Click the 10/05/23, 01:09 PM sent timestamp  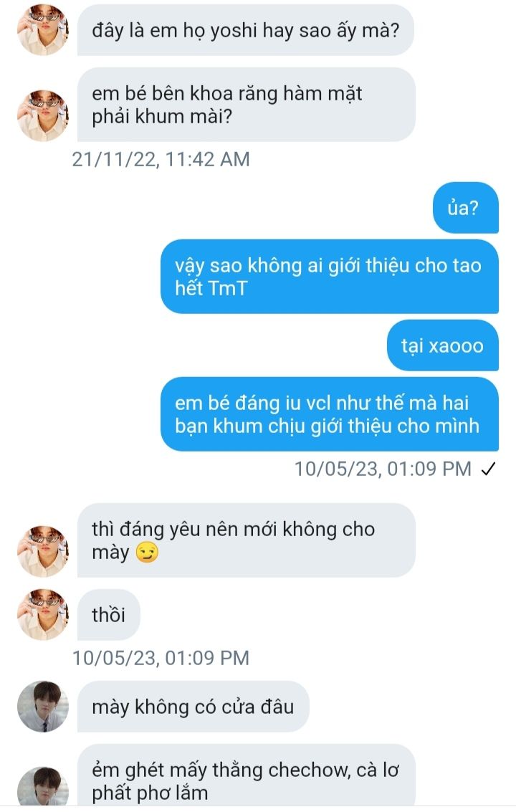pyautogui.click(x=383, y=469)
